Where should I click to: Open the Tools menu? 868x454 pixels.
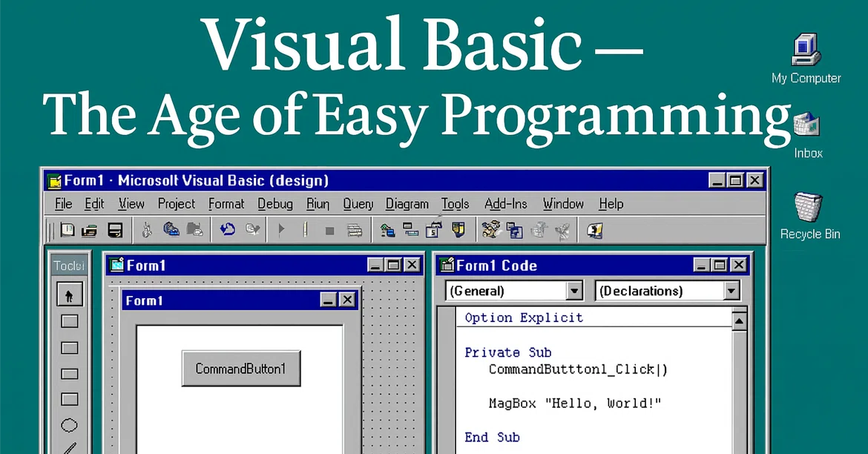(455, 204)
